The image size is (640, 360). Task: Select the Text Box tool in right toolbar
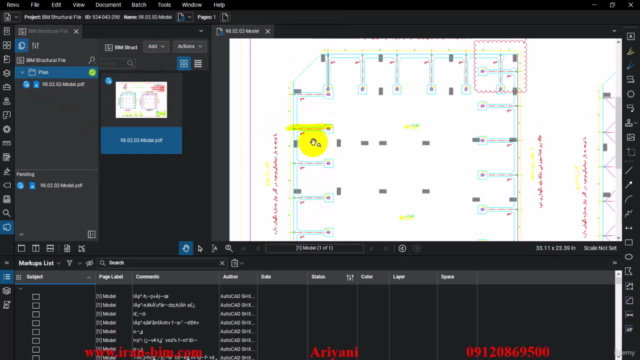pyautogui.click(x=631, y=36)
